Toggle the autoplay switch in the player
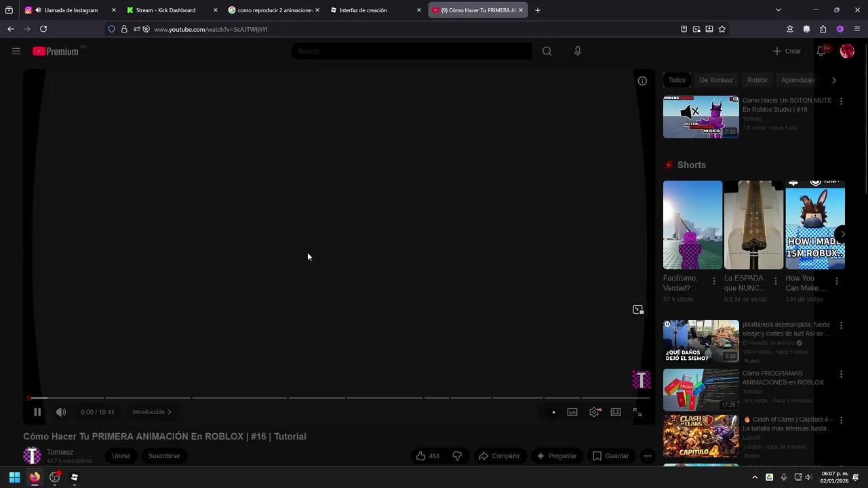 [553, 412]
